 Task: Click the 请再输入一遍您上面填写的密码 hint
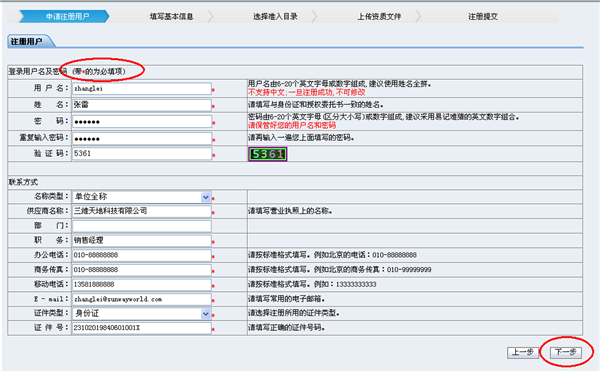click(301, 137)
